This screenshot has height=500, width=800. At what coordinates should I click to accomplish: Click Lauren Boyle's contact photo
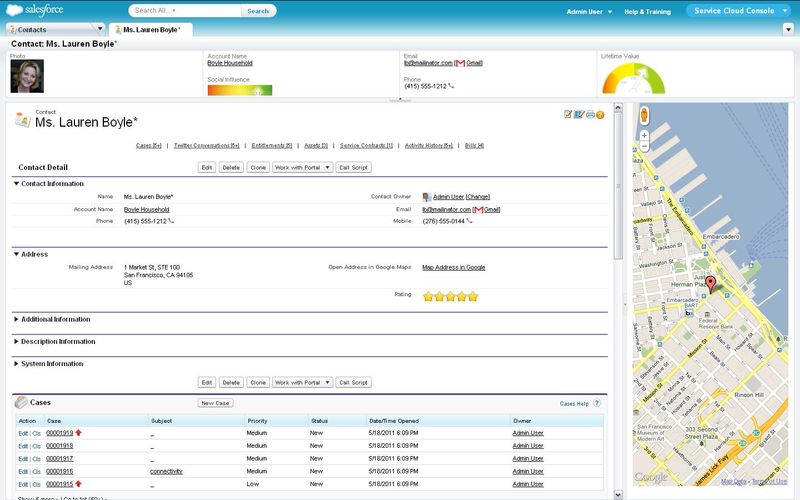26,76
